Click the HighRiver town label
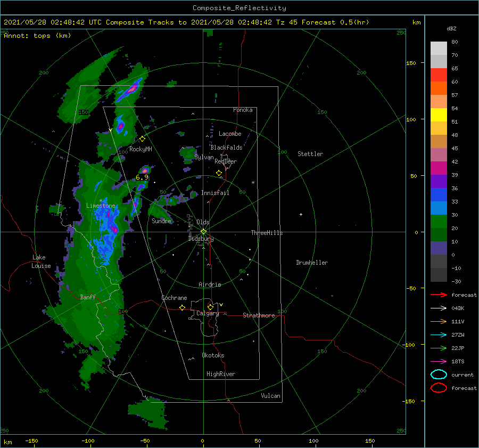Screen dimensions: 479x448 (x=221, y=374)
